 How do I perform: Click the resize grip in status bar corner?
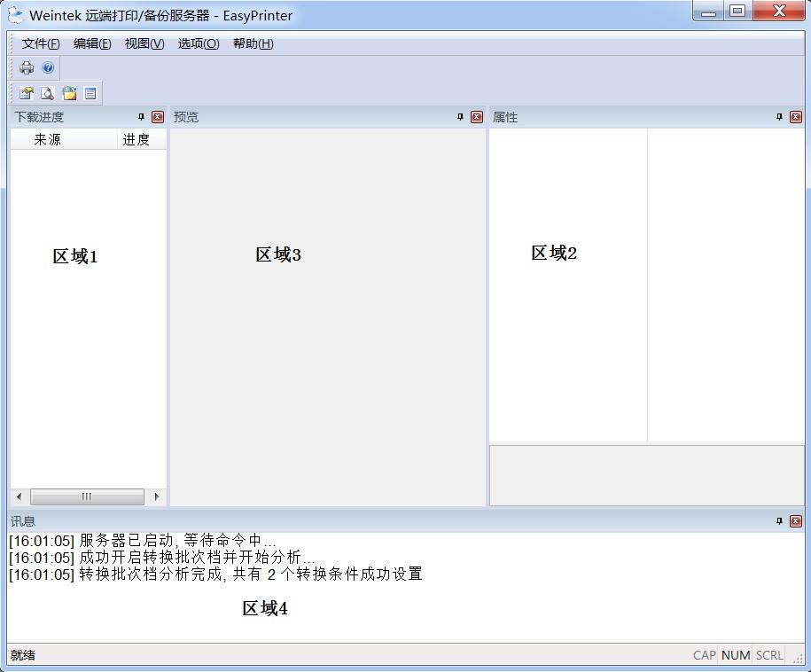798,657
